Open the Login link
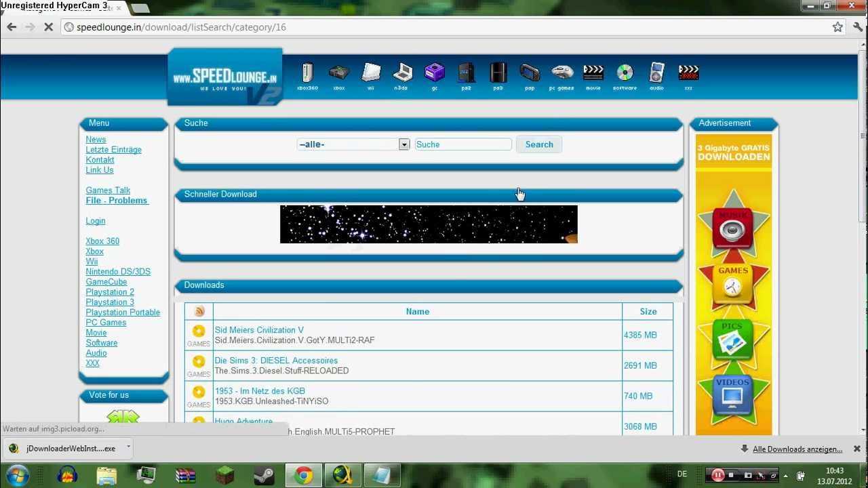868x488 pixels. [95, 221]
